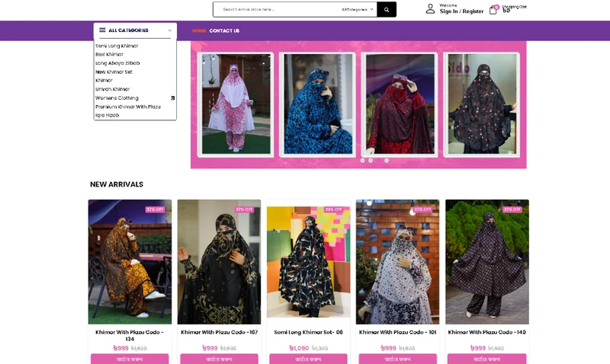
Task: Order button under Khimar Code - 140
Action: click(487, 359)
